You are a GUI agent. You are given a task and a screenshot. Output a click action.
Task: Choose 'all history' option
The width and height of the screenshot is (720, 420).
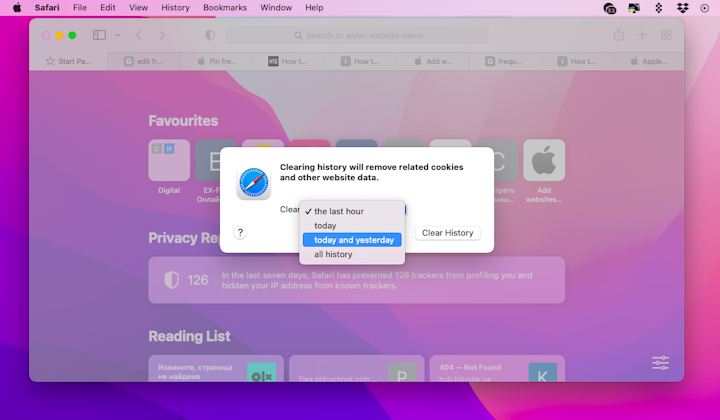(352, 254)
